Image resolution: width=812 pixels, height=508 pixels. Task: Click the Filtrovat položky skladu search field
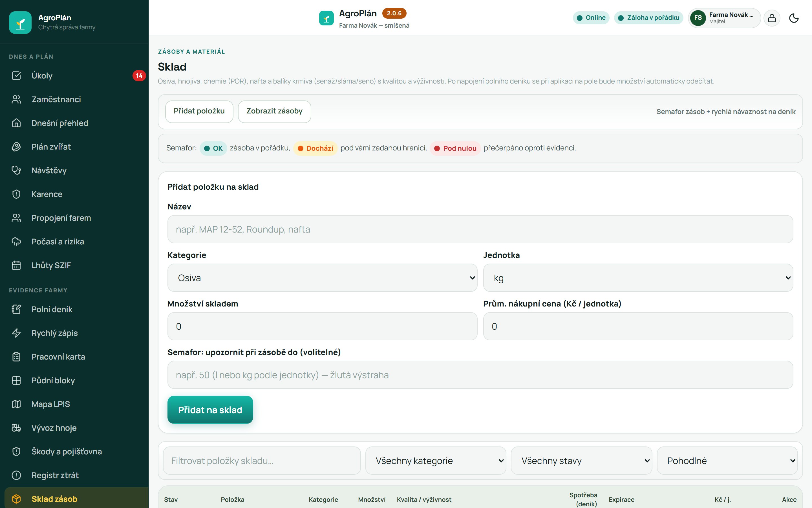point(262,461)
